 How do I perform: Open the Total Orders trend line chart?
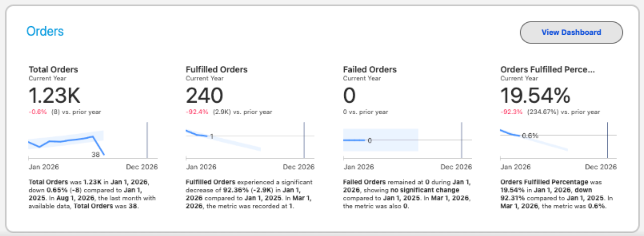[x=93, y=140]
